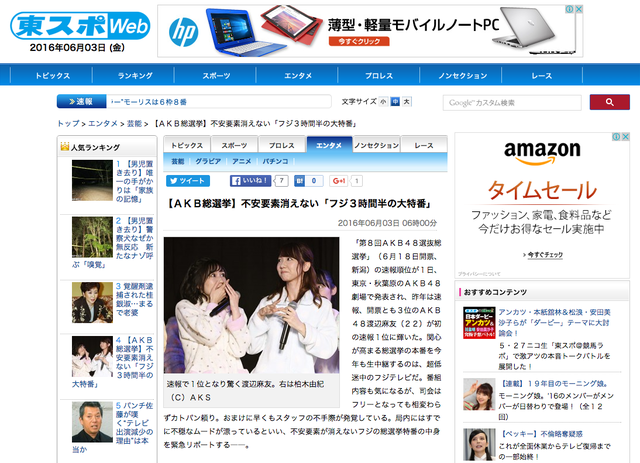Close the HP banner ad
This screenshot has width=640, height=463.
(579, 9)
